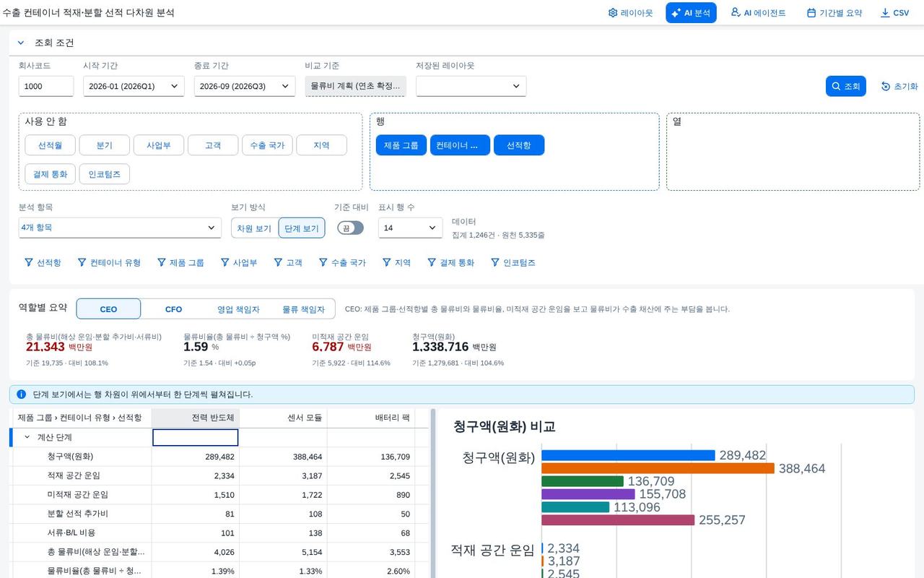Select the CEO role tab

[x=108, y=309]
